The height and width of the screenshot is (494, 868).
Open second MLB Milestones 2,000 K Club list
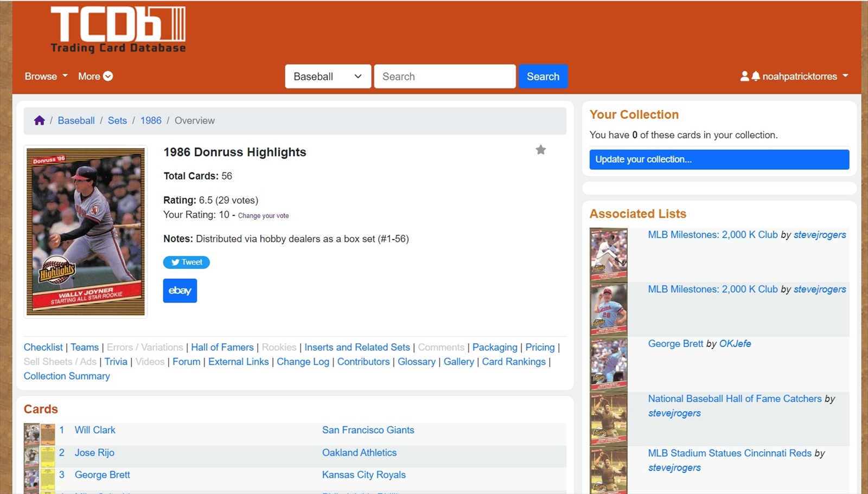pos(713,290)
